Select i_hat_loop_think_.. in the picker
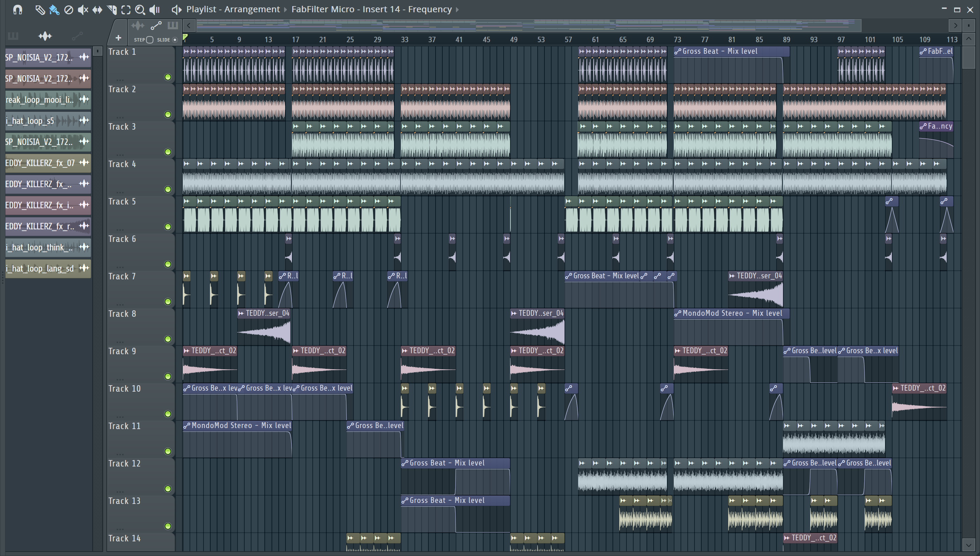980x556 pixels. coord(48,247)
